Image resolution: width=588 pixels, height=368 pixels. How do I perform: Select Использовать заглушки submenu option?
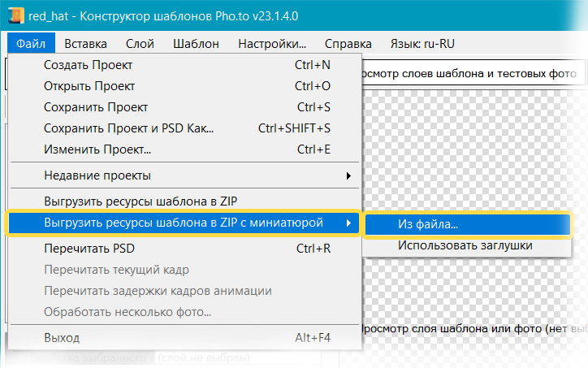(x=465, y=245)
